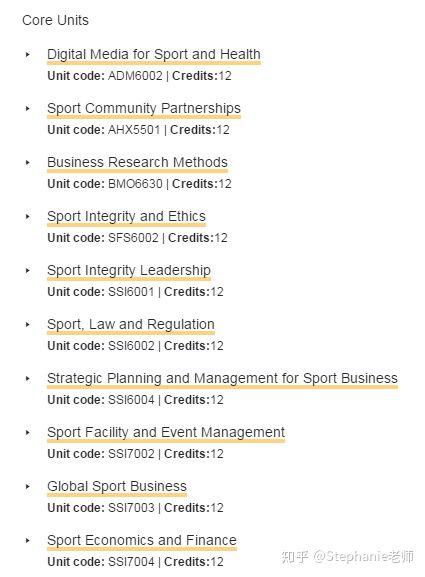Open the Business Research Methods unit link

[x=137, y=162]
